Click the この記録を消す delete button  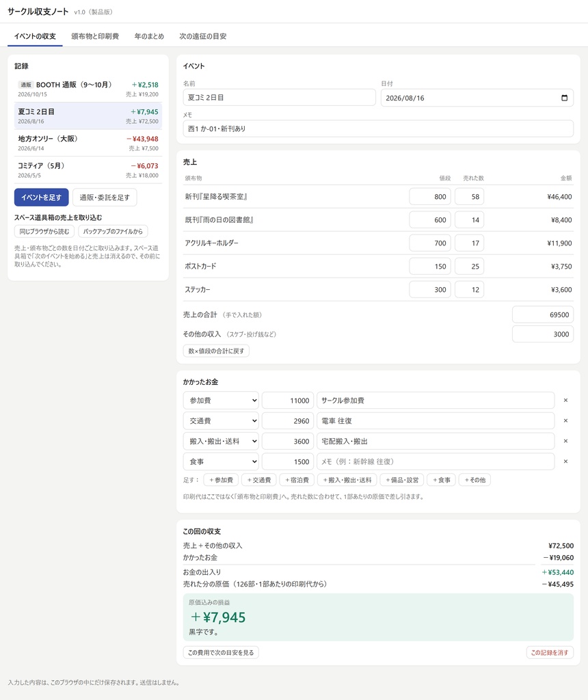pyautogui.click(x=550, y=653)
